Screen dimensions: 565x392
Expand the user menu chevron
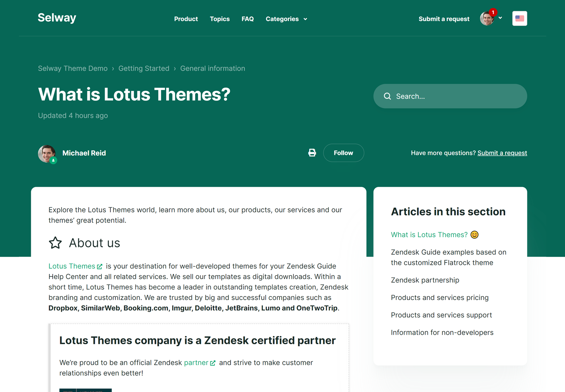tap(500, 18)
